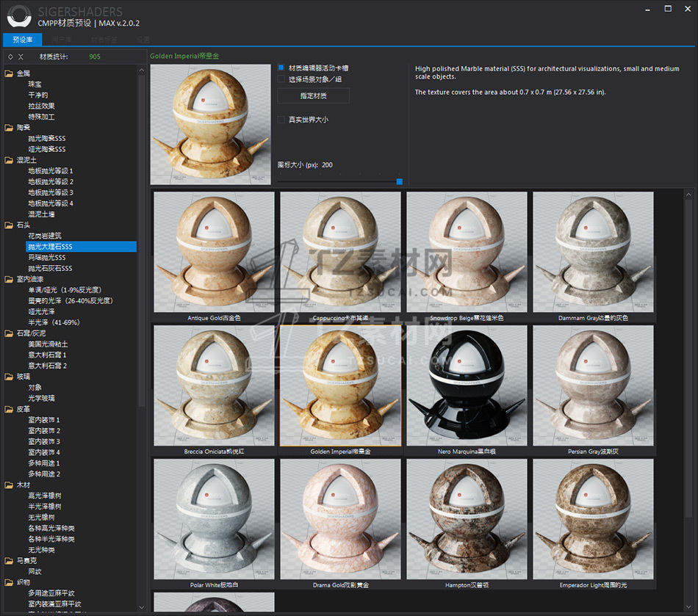698x616 pixels.
Task: Open the 干净的 metal category
Action: [x=38, y=95]
